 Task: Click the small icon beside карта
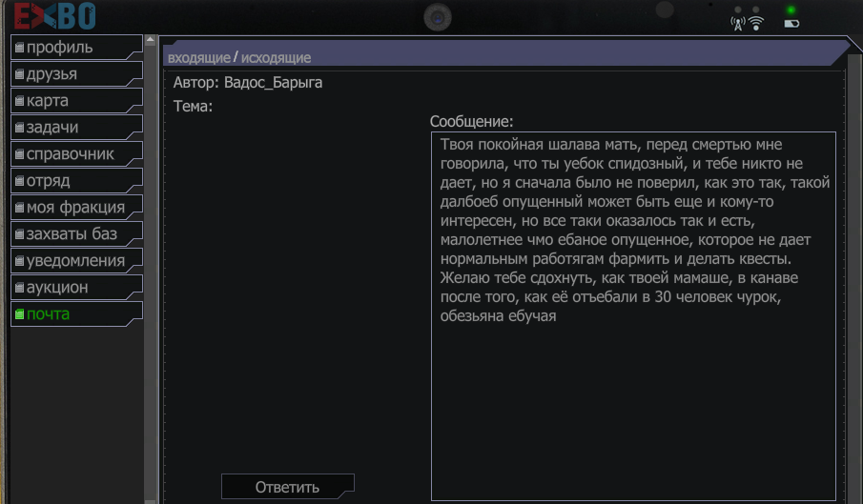coord(19,101)
